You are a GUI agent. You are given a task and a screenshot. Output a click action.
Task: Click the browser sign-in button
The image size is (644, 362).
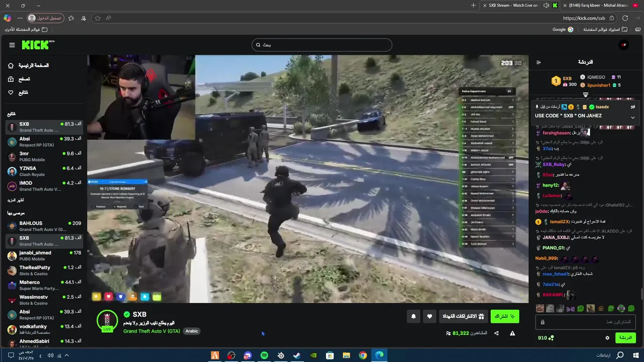(x=45, y=18)
